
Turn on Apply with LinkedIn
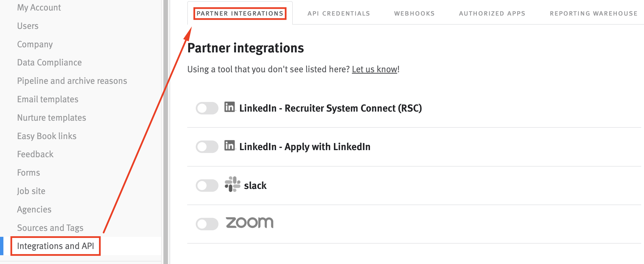(207, 147)
